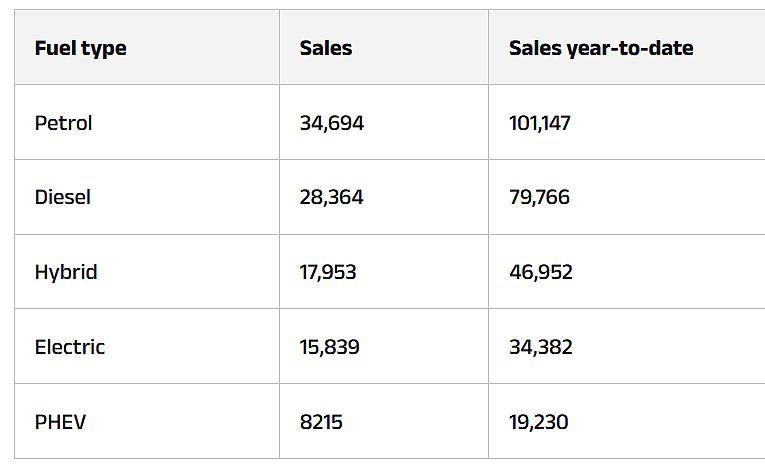This screenshot has height=474, width=765.
Task: Select the Hybrid row label
Action: pyautogui.click(x=66, y=272)
